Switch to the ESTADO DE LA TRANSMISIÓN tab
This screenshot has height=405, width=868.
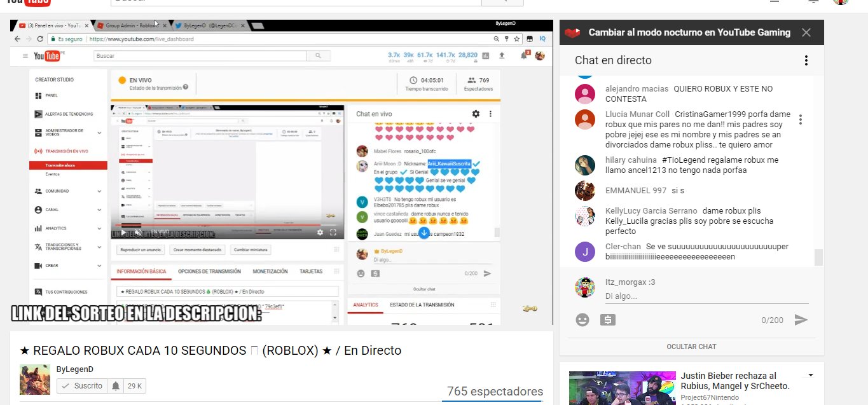click(422, 305)
